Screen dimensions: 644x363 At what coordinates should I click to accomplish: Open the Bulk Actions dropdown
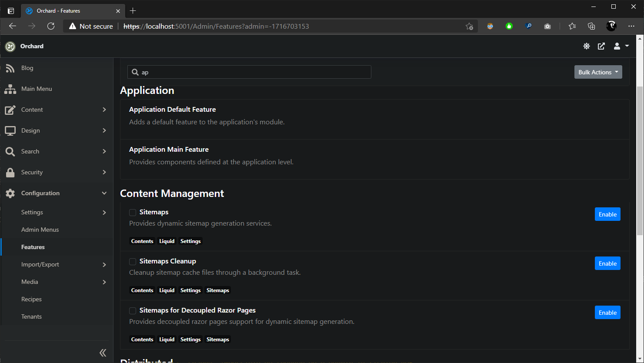598,72
